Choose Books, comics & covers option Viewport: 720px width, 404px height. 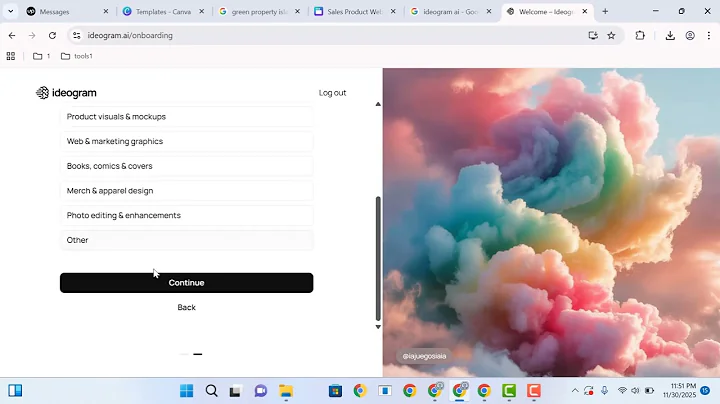pos(186,166)
